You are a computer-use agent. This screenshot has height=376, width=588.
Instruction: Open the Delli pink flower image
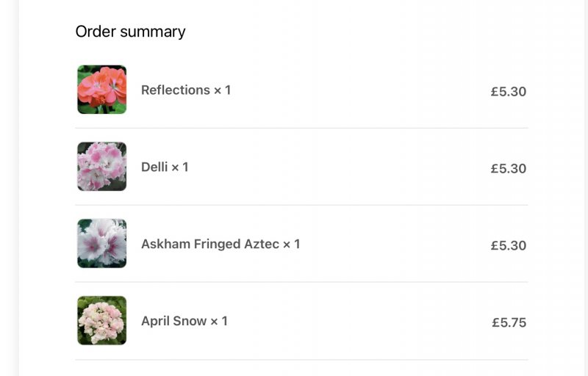pyautogui.click(x=102, y=167)
